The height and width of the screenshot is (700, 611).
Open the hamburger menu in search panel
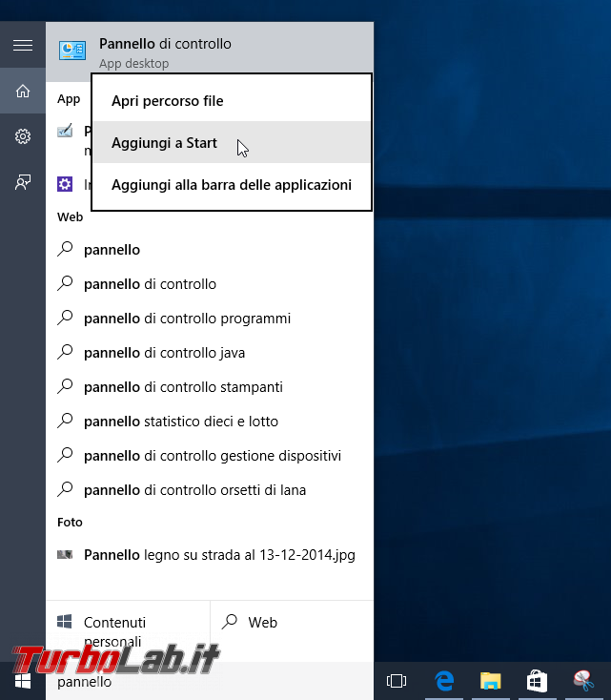point(23,46)
